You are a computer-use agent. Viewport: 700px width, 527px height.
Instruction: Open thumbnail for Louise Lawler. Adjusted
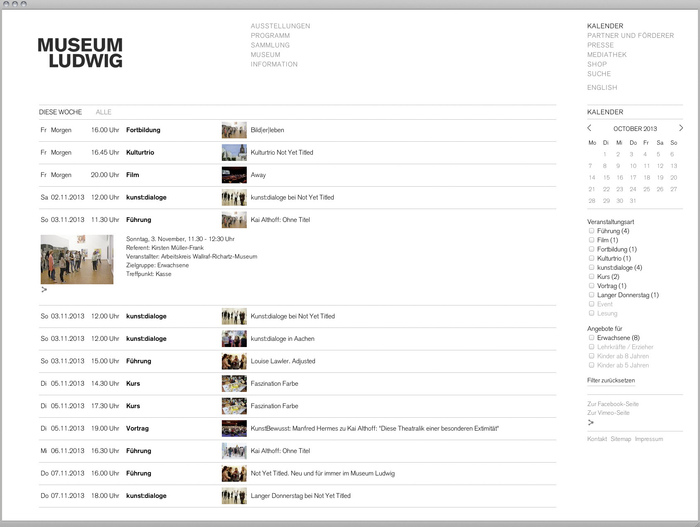[x=234, y=361]
